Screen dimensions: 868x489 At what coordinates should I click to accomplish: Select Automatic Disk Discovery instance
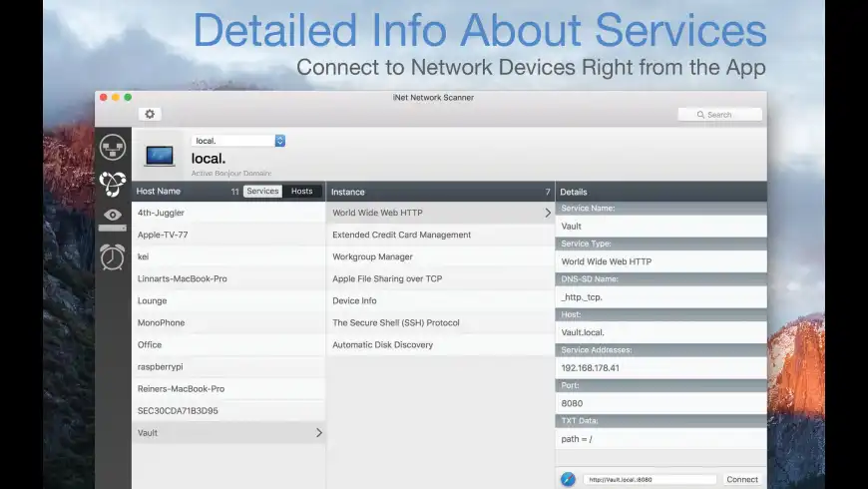coord(441,344)
